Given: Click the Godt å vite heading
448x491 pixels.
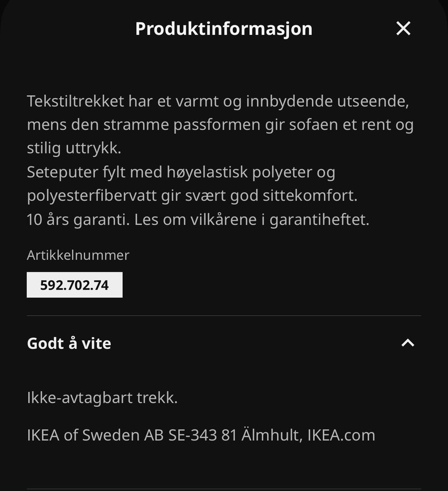Looking at the screenshot, I should click(69, 343).
